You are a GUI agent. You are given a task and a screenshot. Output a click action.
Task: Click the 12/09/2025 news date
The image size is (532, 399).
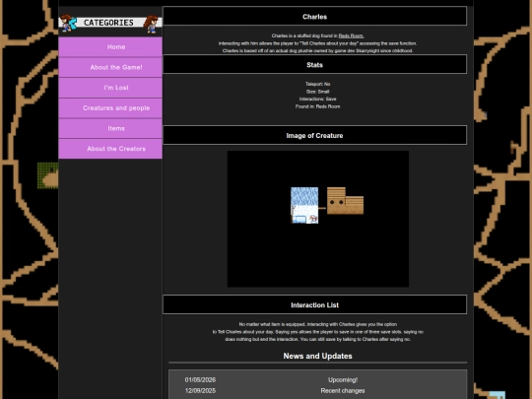coord(200,391)
